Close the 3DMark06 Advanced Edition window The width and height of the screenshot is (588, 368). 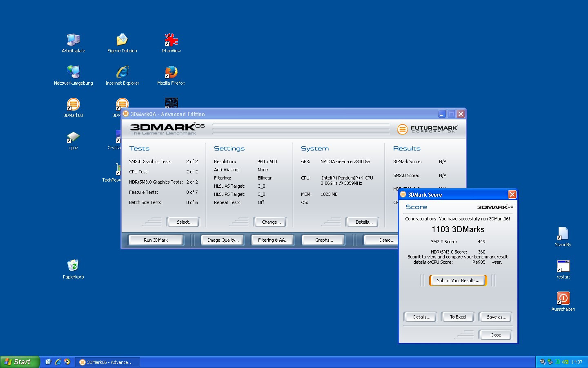coord(461,114)
